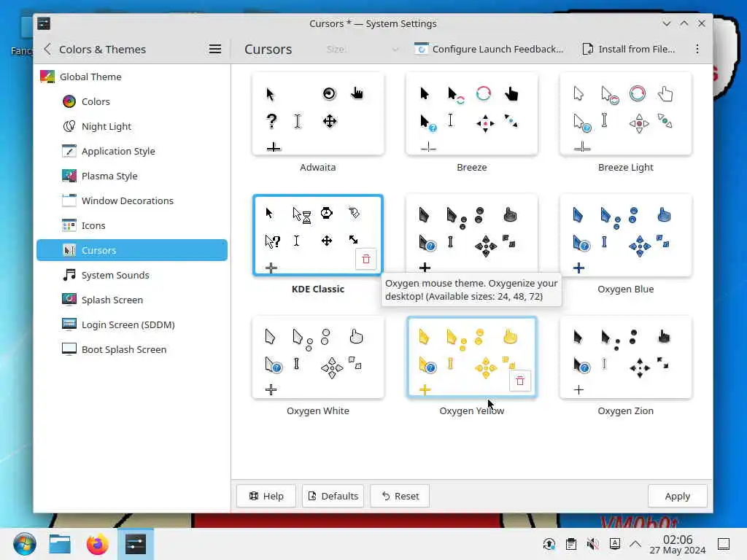Image resolution: width=747 pixels, height=560 pixels.
Task: Delete the Oxygen Yellow cursor theme
Action: [519, 381]
